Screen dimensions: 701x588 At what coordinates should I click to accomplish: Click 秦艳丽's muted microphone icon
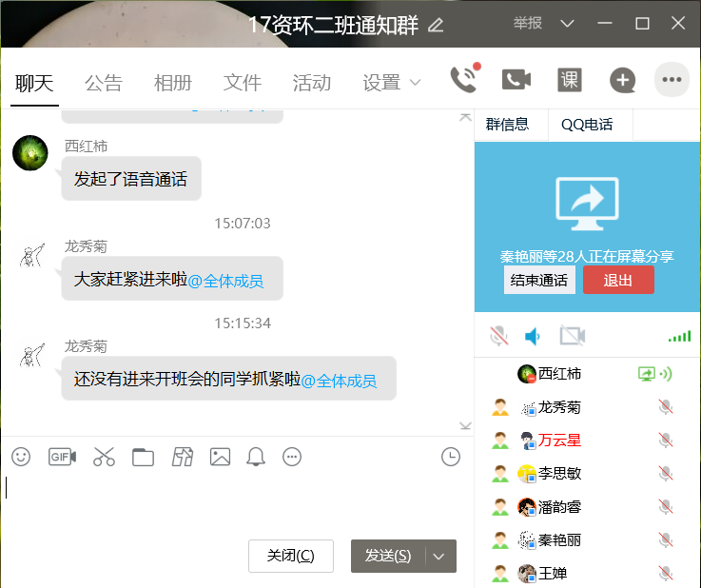tap(666, 540)
